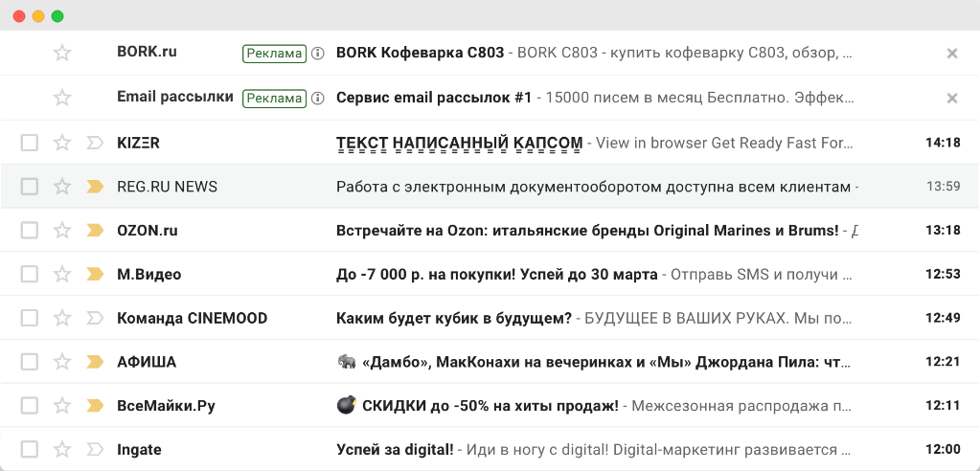Image resolution: width=980 pixels, height=471 pixels.
Task: Click sender name BORK.ru
Action: click(x=147, y=52)
